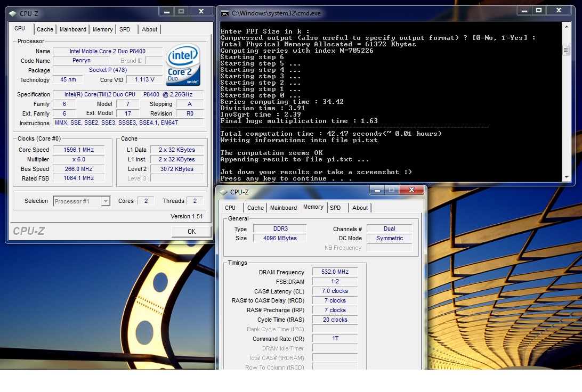Click the Ext. Model value '17'
582x392 pixels.
(128, 113)
